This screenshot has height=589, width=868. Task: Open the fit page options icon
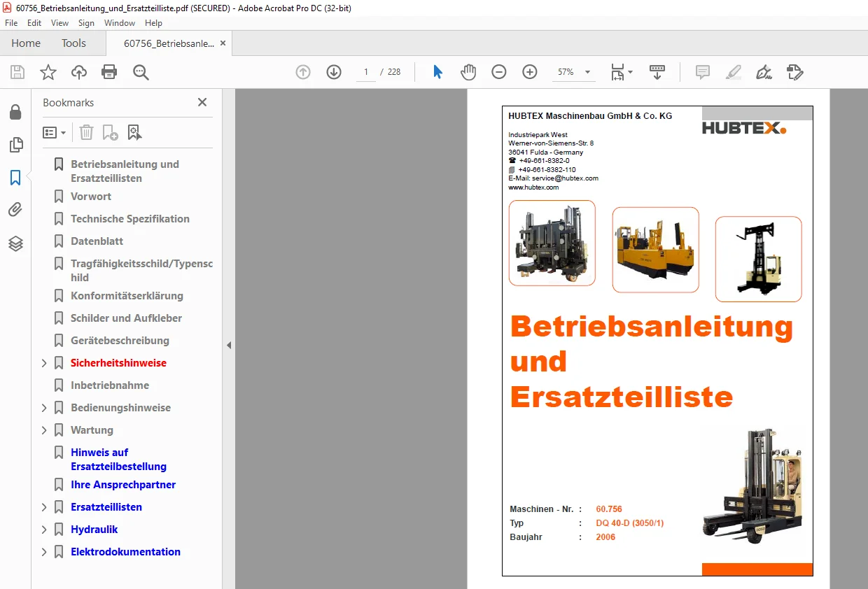point(621,72)
